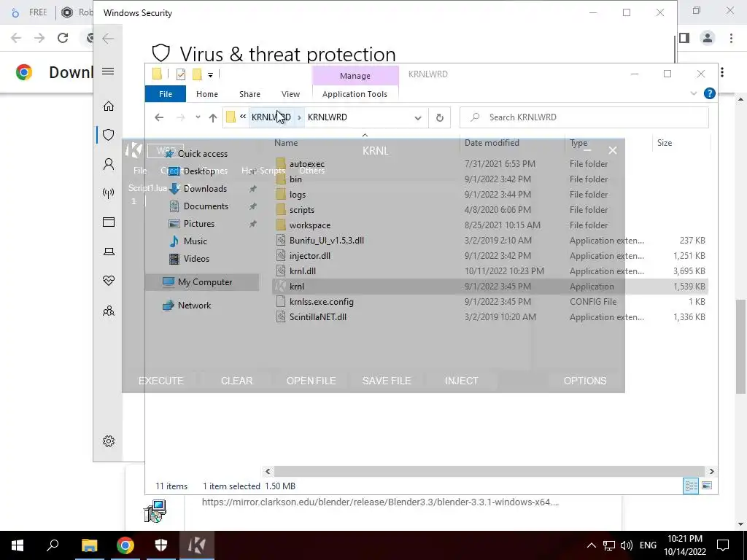Reload the Chrome page
Image resolution: width=747 pixels, height=560 pixels.
coord(63,38)
